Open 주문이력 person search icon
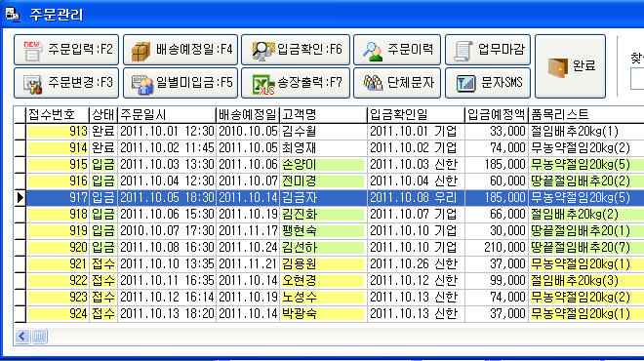Image resolution: width=644 pixels, height=361 pixels. [373, 51]
